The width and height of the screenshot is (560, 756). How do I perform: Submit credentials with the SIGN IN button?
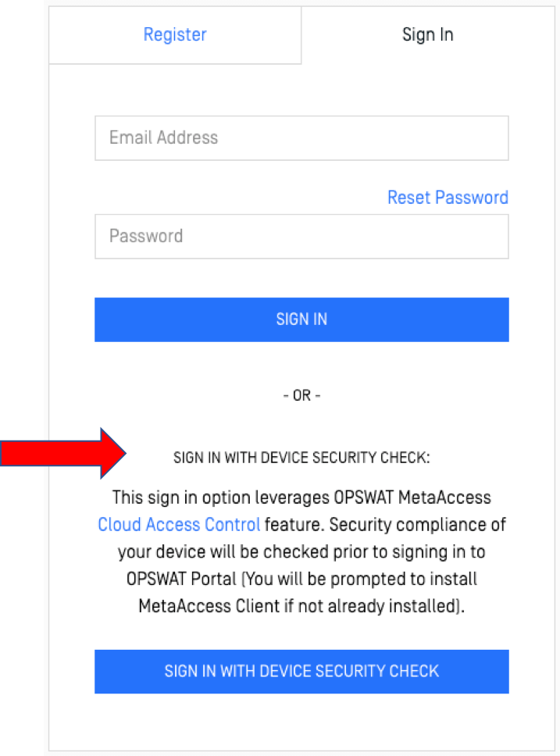(301, 319)
